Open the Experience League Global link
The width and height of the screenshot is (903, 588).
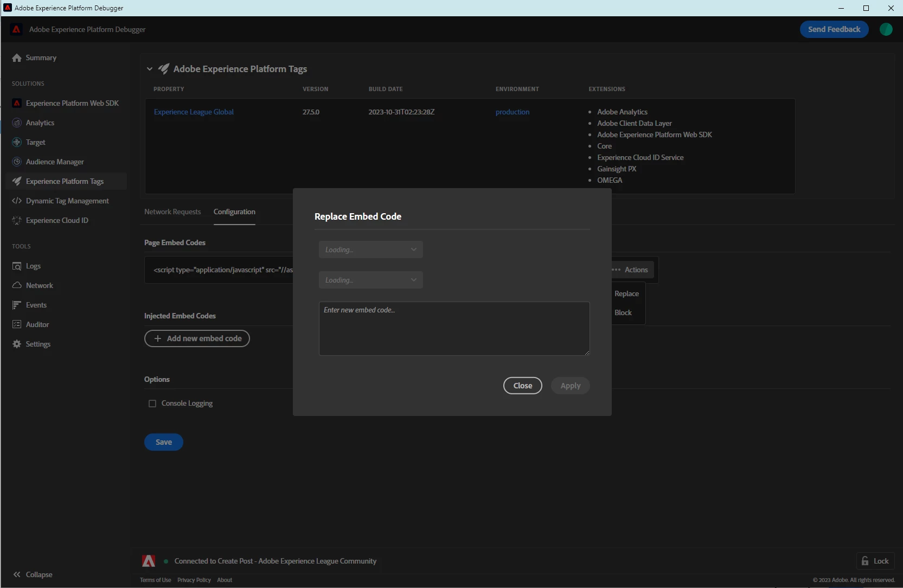tap(194, 112)
